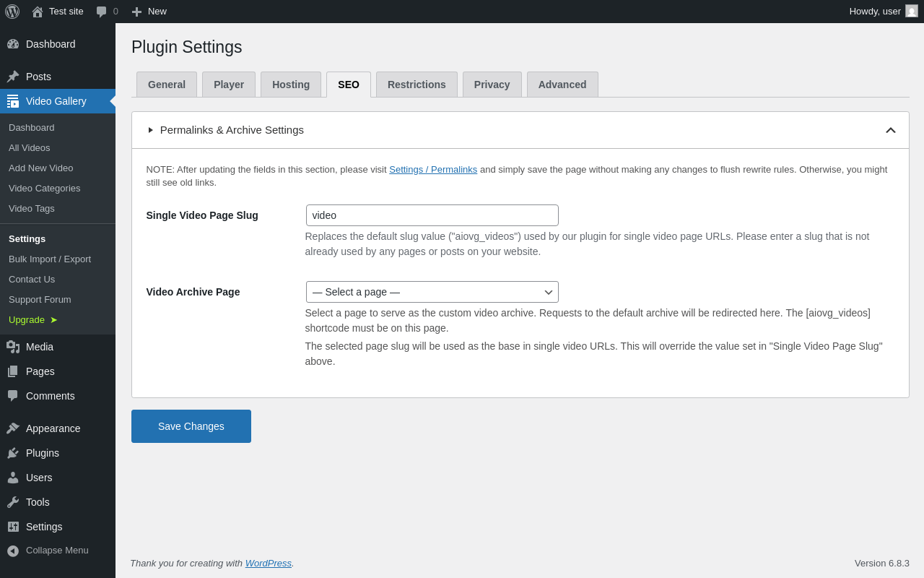Click the Save Changes button

[x=191, y=426]
